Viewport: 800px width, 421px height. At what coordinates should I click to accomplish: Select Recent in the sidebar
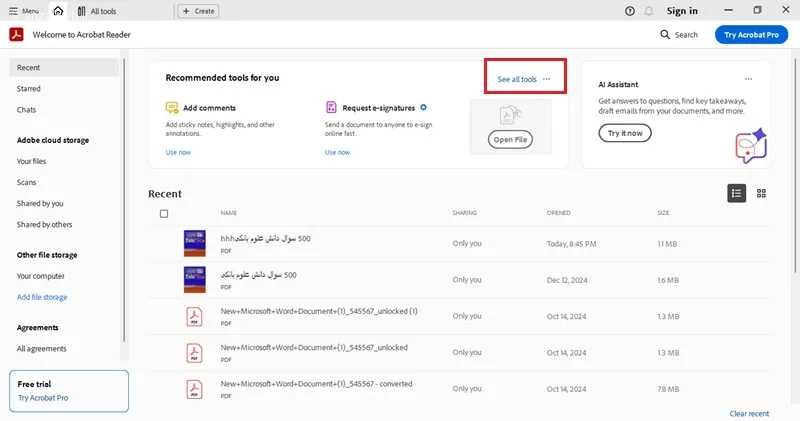(x=64, y=67)
